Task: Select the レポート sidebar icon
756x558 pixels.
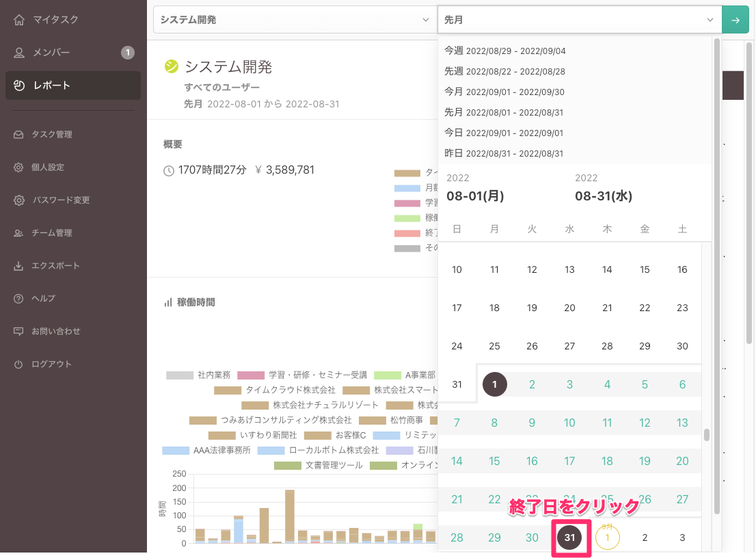Action: pos(21,85)
